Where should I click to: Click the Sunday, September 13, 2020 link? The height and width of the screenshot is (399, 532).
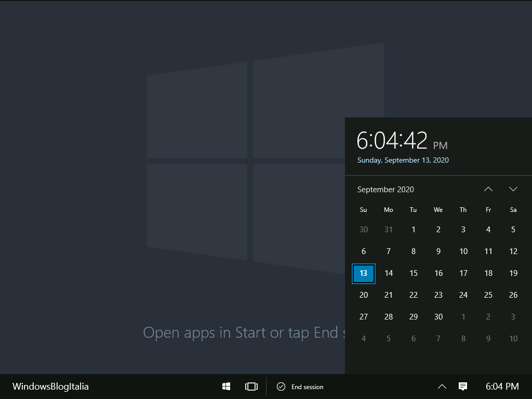[x=403, y=160]
